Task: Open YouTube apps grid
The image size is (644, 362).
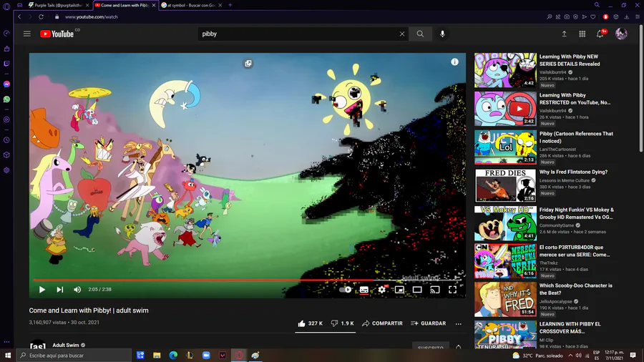Action: coord(582,34)
